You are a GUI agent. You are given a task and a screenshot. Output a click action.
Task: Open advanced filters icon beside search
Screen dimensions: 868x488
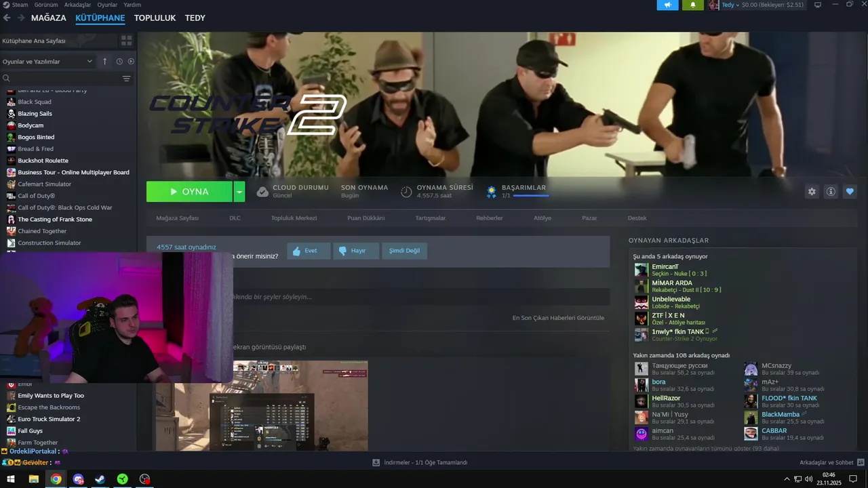[126, 79]
